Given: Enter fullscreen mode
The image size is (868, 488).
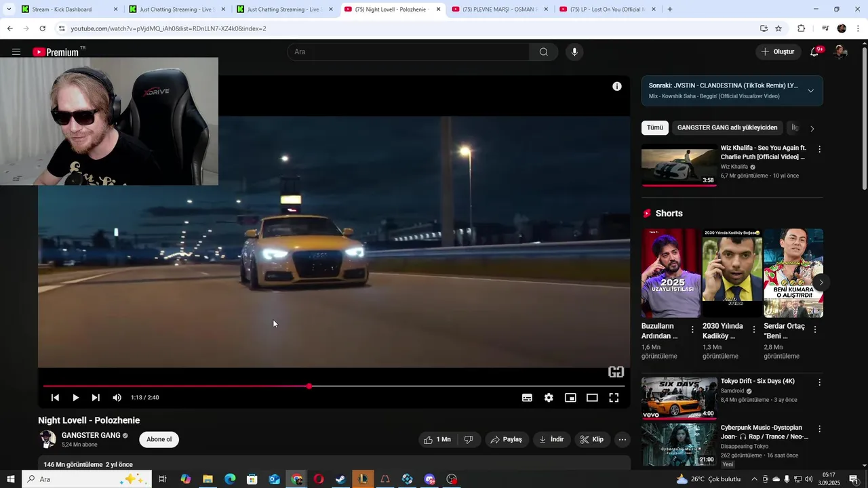Looking at the screenshot, I should (614, 398).
